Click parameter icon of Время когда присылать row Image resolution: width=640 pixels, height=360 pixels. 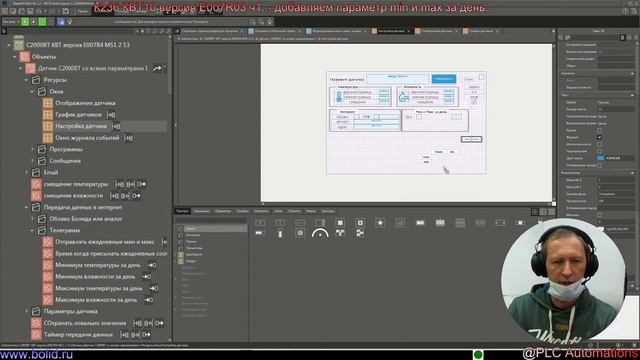[x=48, y=253]
